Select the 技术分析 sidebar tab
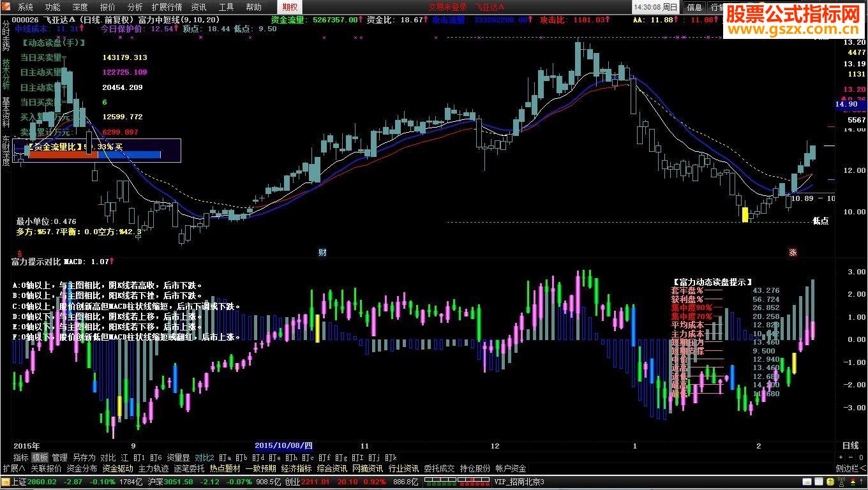The height and width of the screenshot is (490, 868). coord(6,74)
